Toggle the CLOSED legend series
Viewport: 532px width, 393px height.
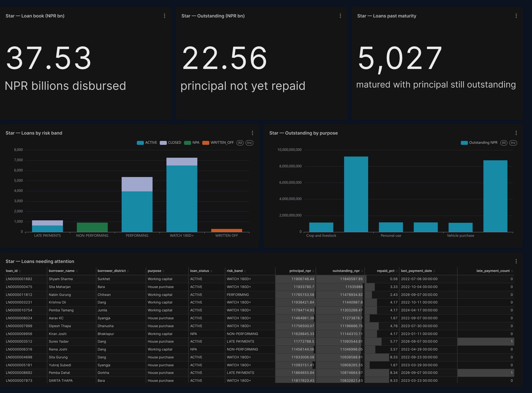pos(171,143)
